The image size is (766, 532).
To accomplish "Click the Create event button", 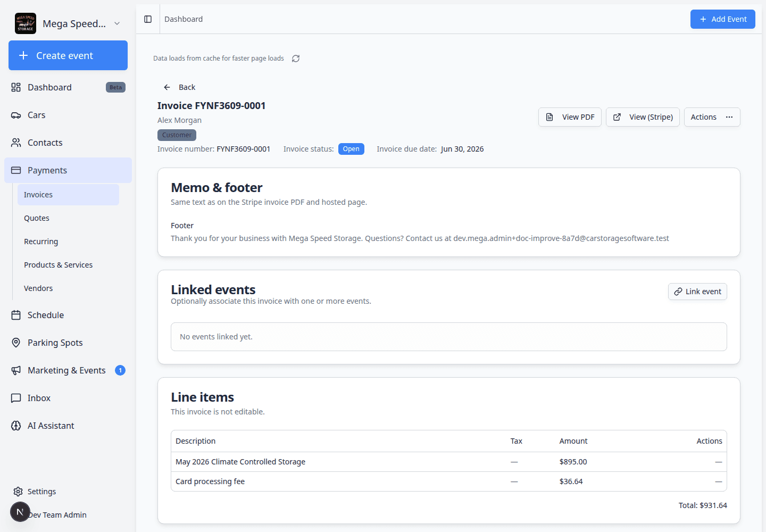I will (x=68, y=55).
